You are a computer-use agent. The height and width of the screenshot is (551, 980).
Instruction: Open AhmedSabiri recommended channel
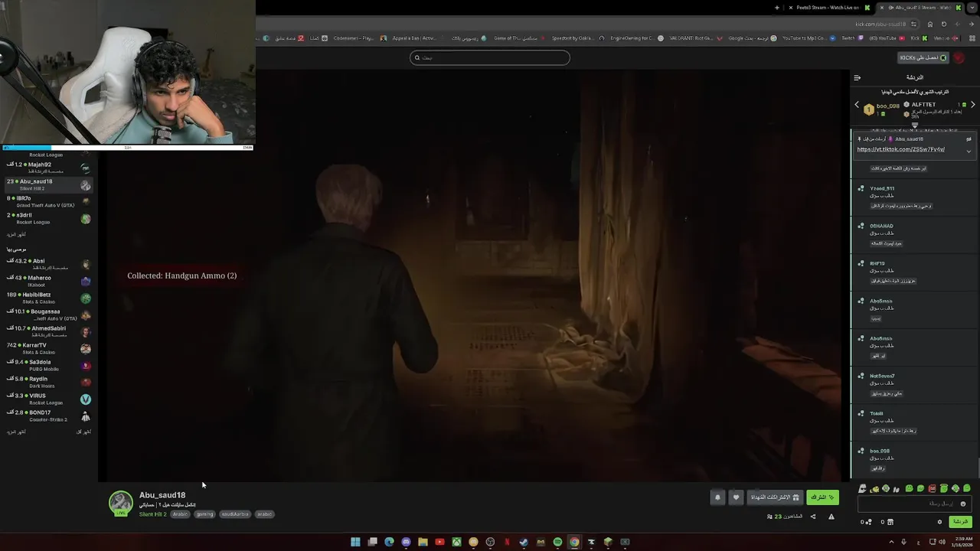[x=49, y=331]
